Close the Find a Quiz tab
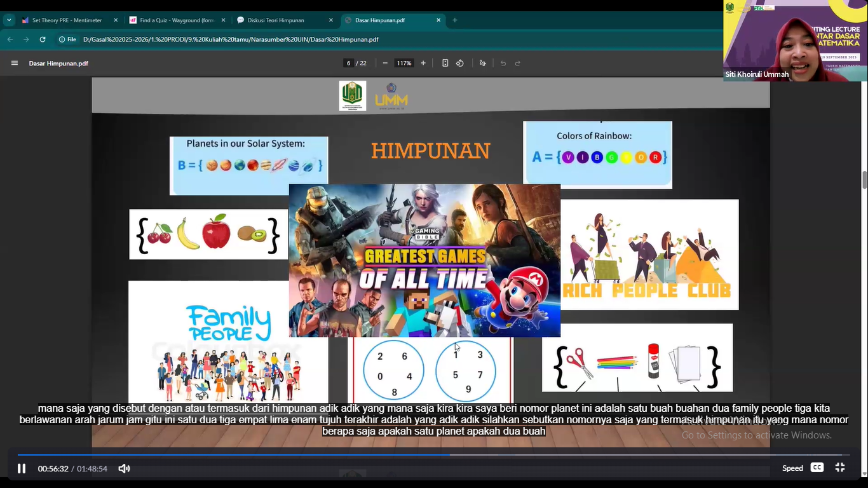This screenshot has width=868, height=488. tap(223, 20)
